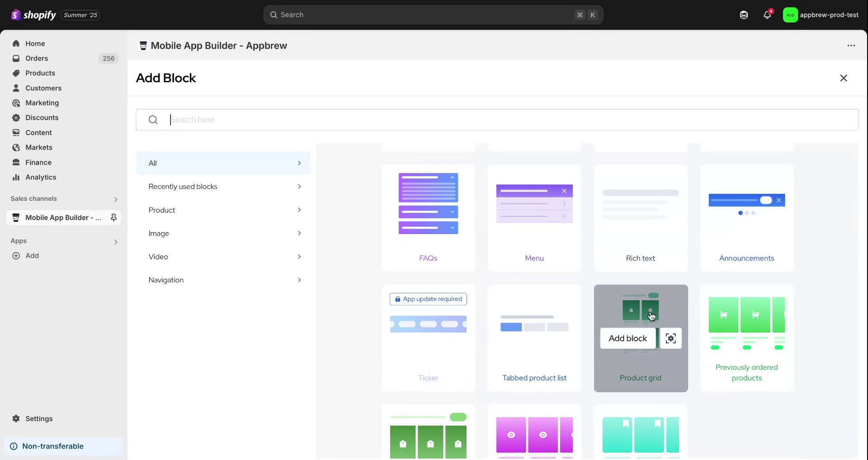Select the Image block category
This screenshot has height=460, width=868.
click(223, 233)
